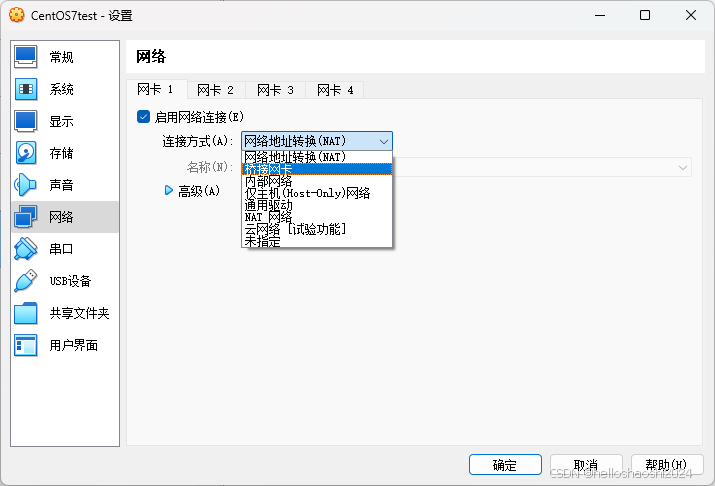Image resolution: width=715 pixels, height=486 pixels.
Task: Click the 网络 network icon in sidebar
Action: pos(26,217)
